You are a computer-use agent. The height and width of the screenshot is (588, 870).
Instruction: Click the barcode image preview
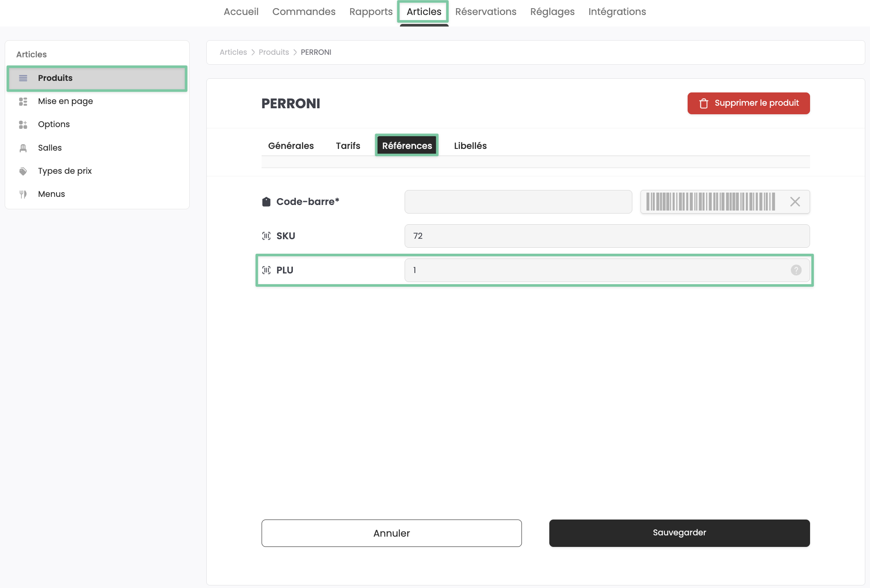[x=710, y=202]
